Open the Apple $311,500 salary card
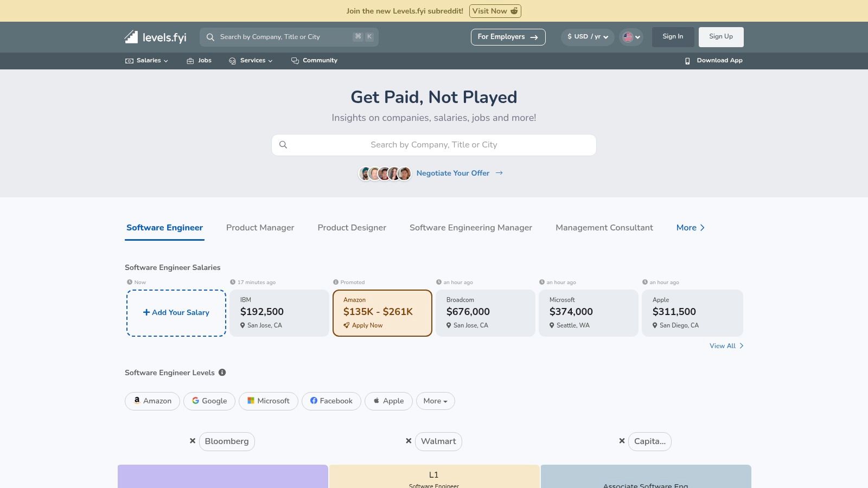Viewport: 868px width, 488px height. coord(692,313)
